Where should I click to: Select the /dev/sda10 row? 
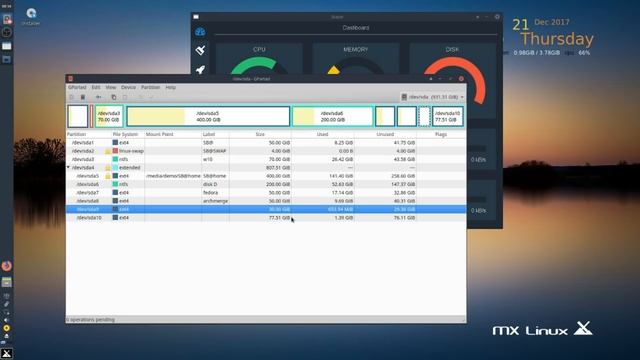pos(266,218)
